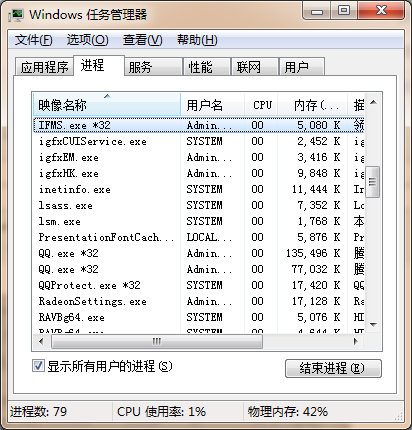412x430 pixels.
Task: Click the horizontal scrollbar right arrow
Action: (356, 341)
